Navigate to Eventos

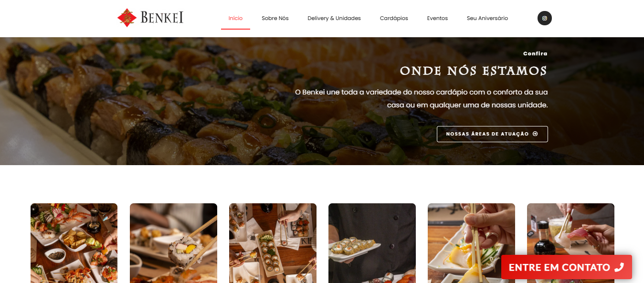pyautogui.click(x=437, y=18)
